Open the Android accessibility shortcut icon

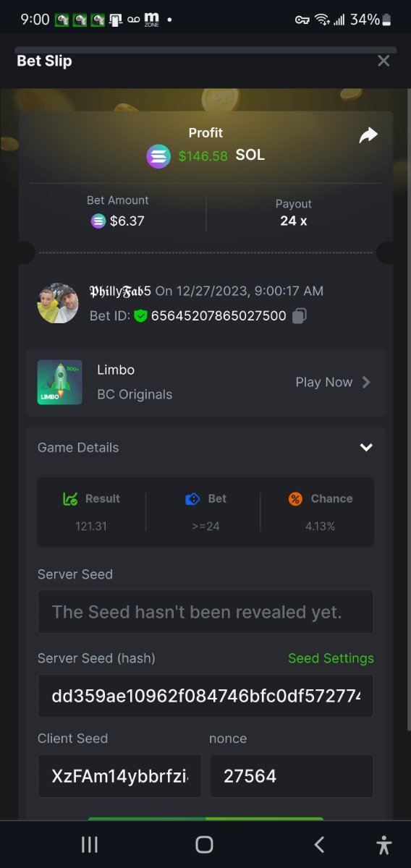coord(384,844)
